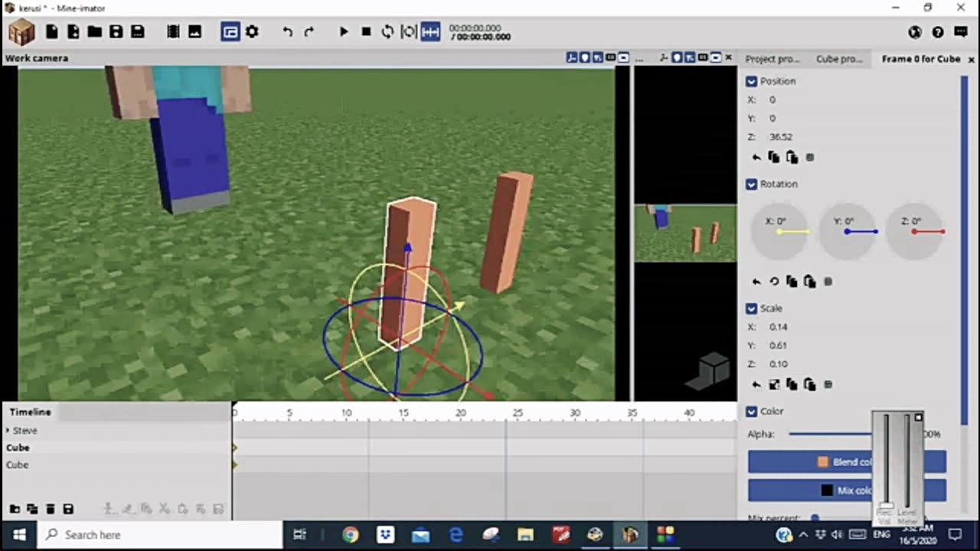Toggle the secondary view toolbar button
Viewport: 980px width, 551px height.
pos(230,32)
